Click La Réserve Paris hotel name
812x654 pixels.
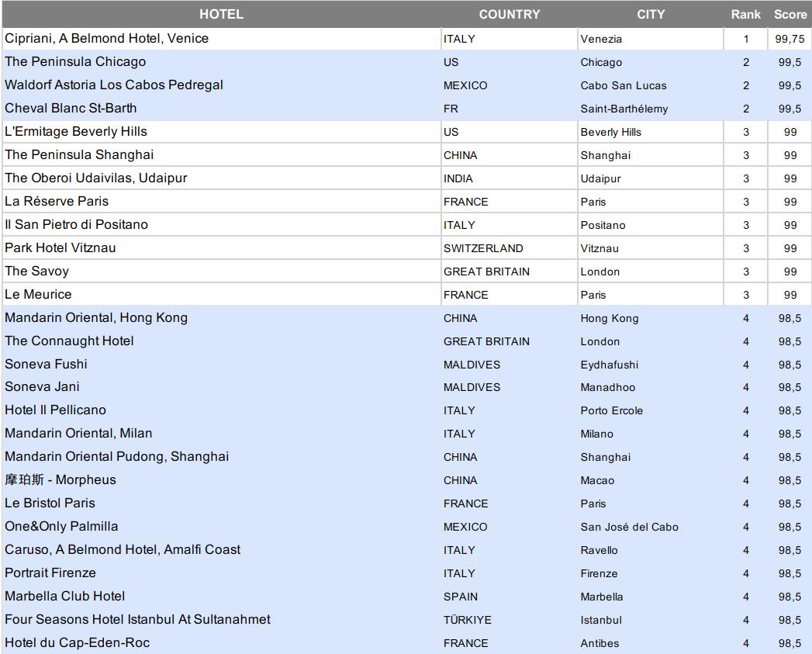[x=57, y=201]
